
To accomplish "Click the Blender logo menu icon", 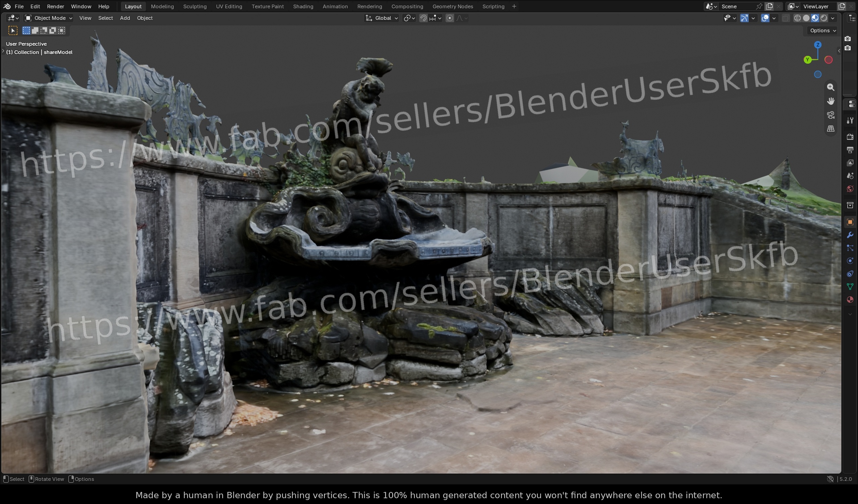I will [7, 6].
